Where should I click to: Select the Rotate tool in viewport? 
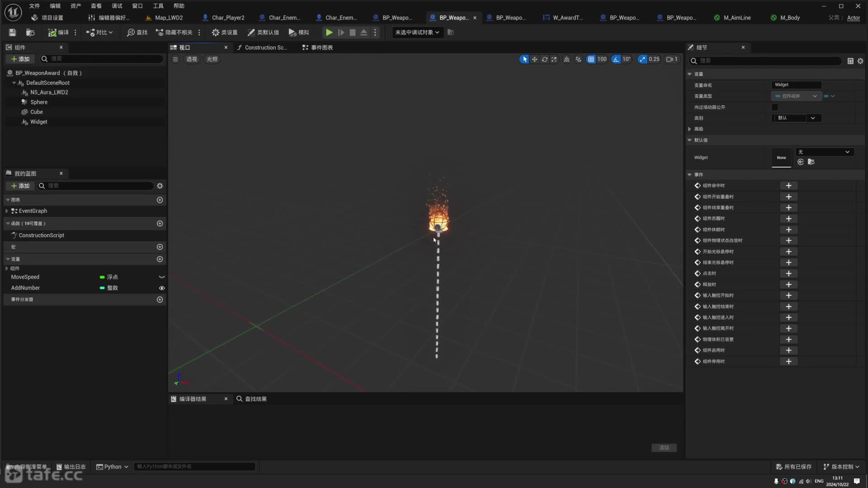[x=544, y=59]
